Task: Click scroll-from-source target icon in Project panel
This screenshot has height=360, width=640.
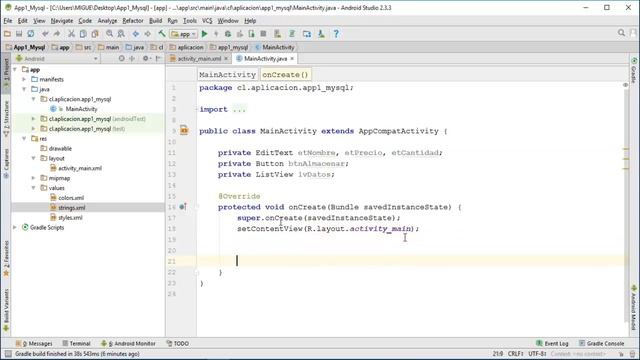Action: (121, 59)
